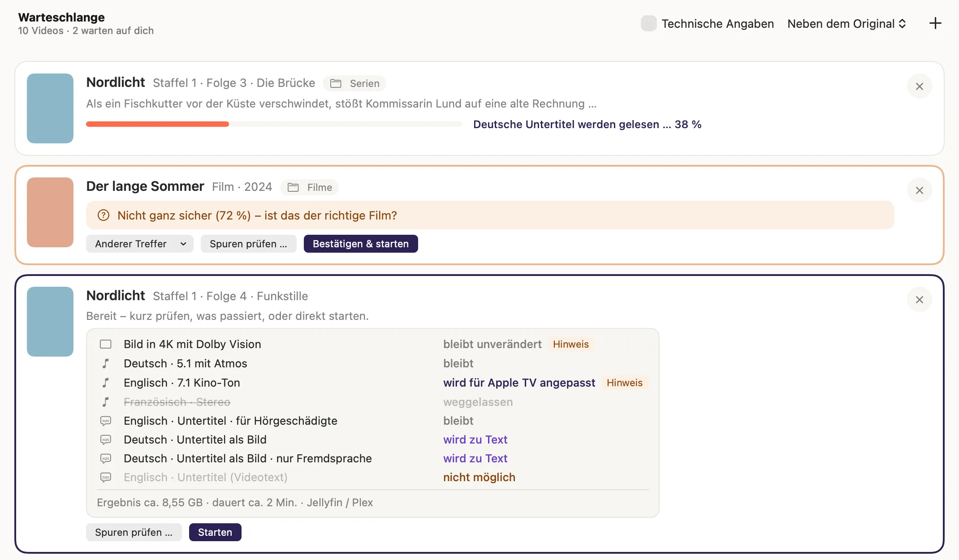This screenshot has height=560, width=959.
Task: Click the music note icon for Französisch Stereo
Action: pos(106,402)
